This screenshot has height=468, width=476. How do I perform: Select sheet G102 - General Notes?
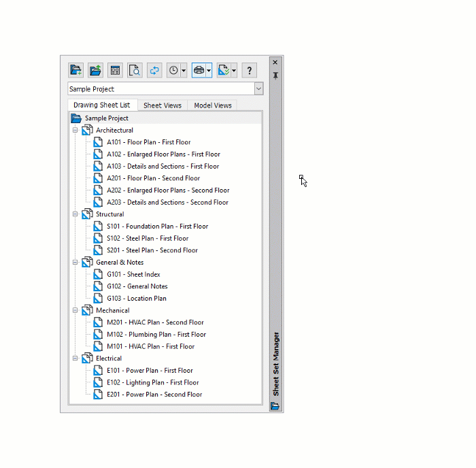click(x=137, y=286)
